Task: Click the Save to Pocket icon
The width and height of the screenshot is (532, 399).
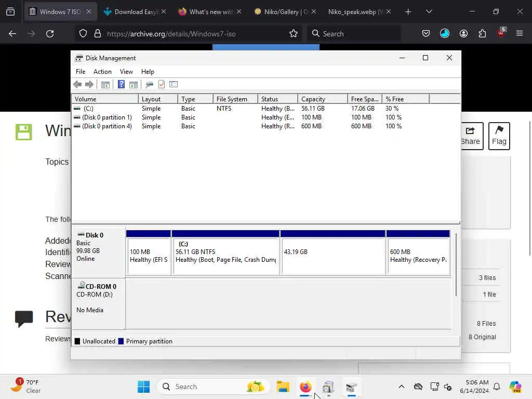Action: tap(426, 34)
